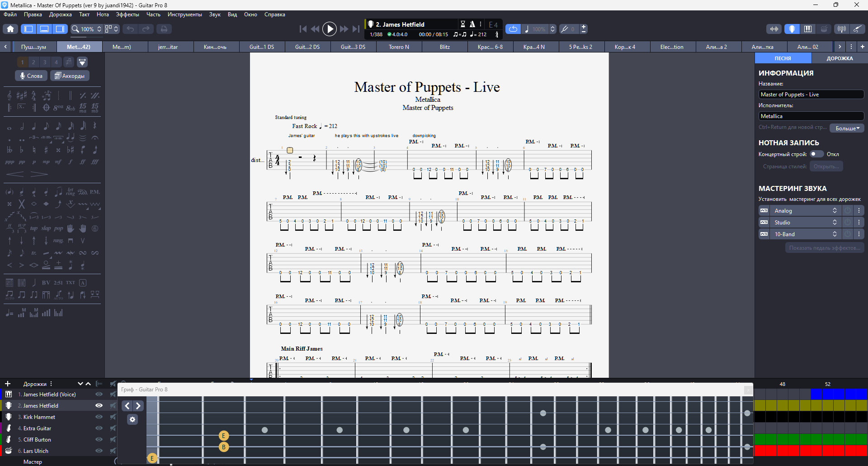Image resolution: width=868 pixels, height=466 pixels.
Task: Click the transpose plus/minus button
Action: pos(584,29)
